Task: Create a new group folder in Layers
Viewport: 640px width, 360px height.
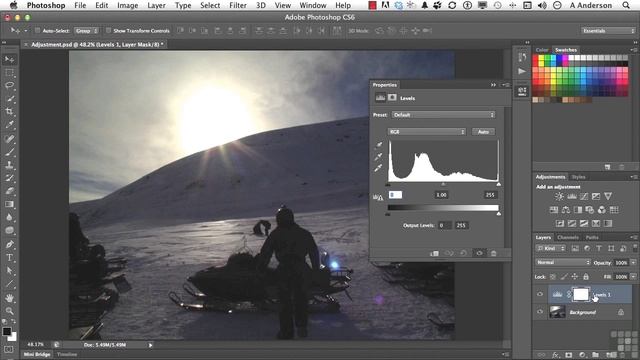Action: pos(596,355)
